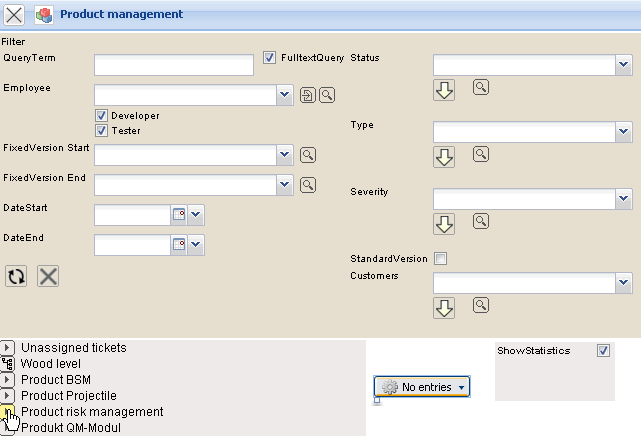Open the No entries menu button
Screen dimensions: 641x438
[422, 387]
